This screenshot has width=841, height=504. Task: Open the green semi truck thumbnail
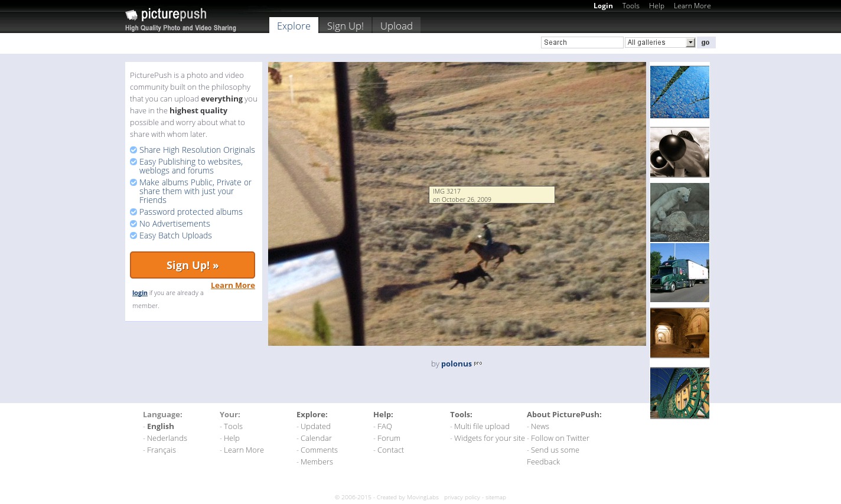[679, 273]
